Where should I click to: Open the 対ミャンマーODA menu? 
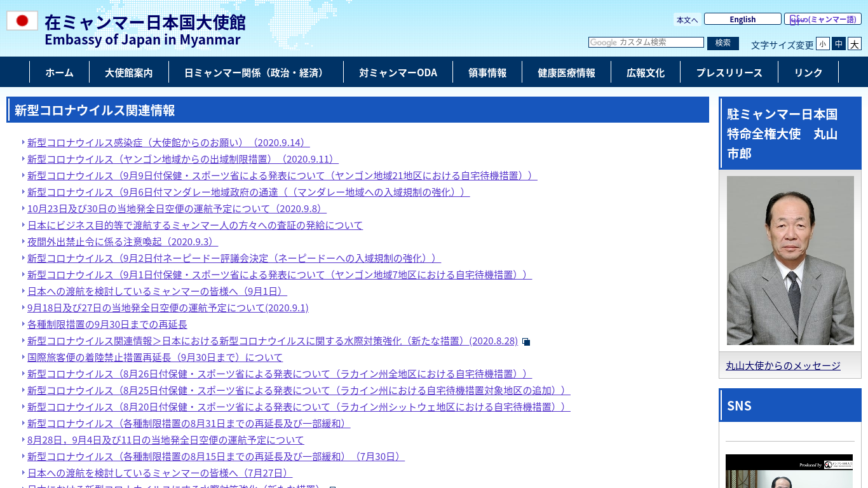[x=398, y=72]
